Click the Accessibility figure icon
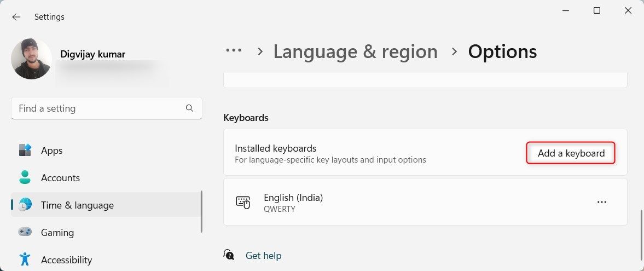 25,260
